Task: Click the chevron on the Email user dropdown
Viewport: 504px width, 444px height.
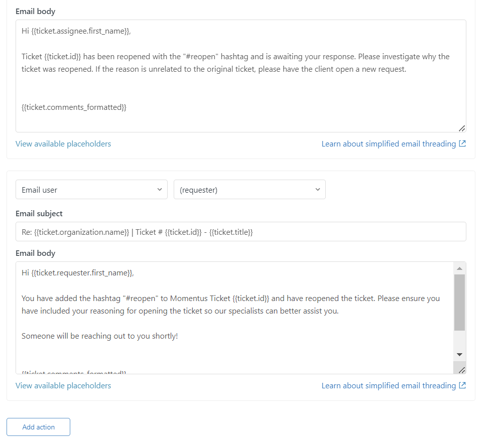Action: pyautogui.click(x=159, y=189)
